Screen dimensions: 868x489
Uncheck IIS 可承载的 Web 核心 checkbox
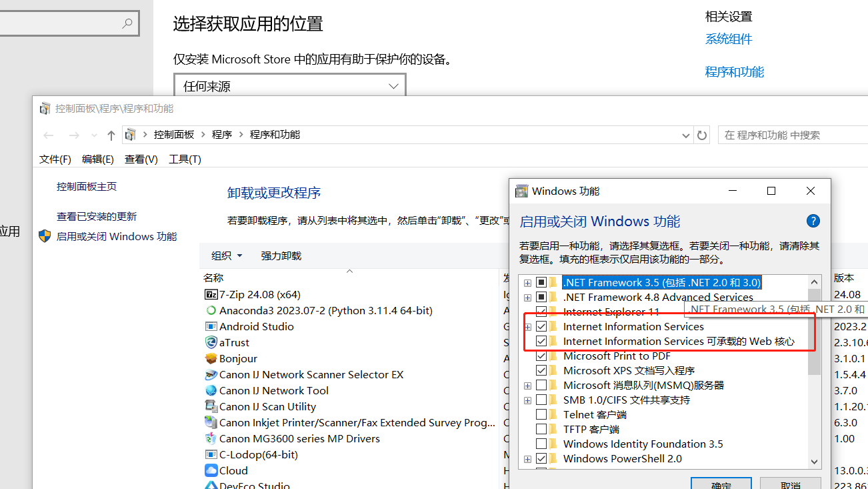pyautogui.click(x=541, y=341)
